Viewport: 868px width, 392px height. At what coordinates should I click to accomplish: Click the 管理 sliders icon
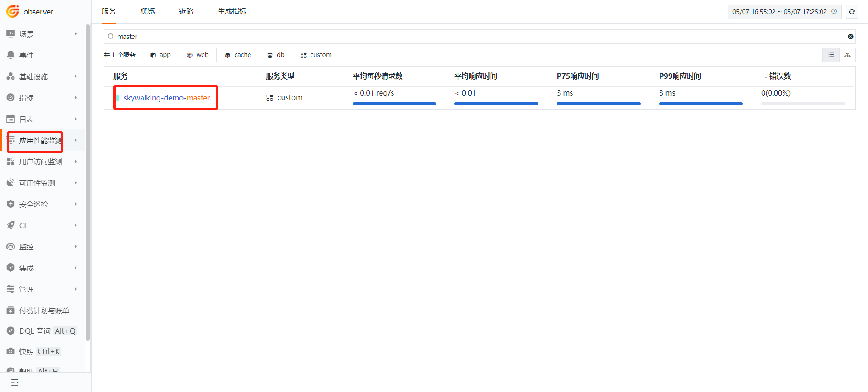[11, 289]
